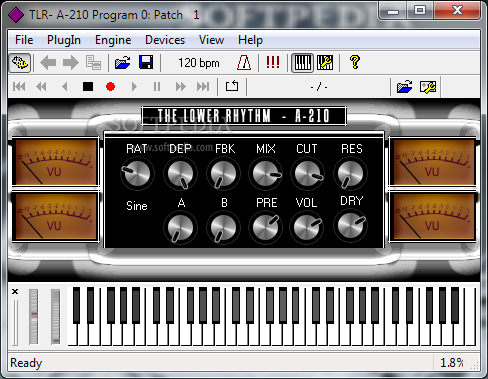Go to next program arrow
The width and height of the screenshot is (488, 379).
(x=71, y=63)
